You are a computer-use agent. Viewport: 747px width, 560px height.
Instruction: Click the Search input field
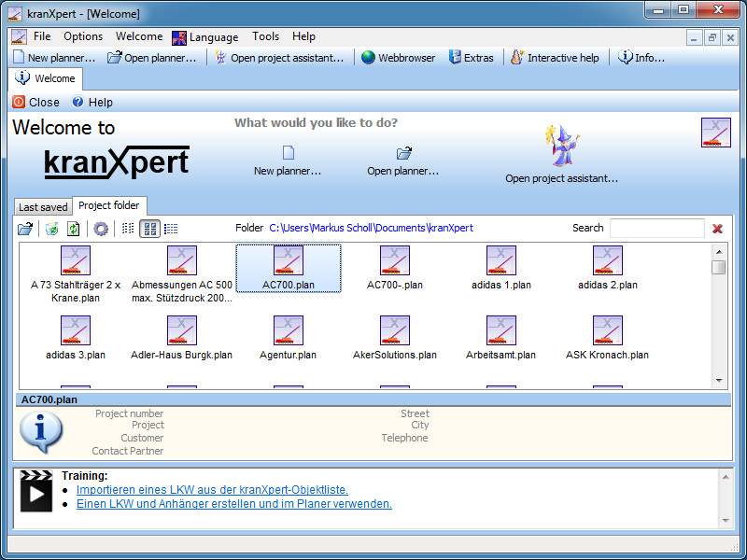click(656, 229)
